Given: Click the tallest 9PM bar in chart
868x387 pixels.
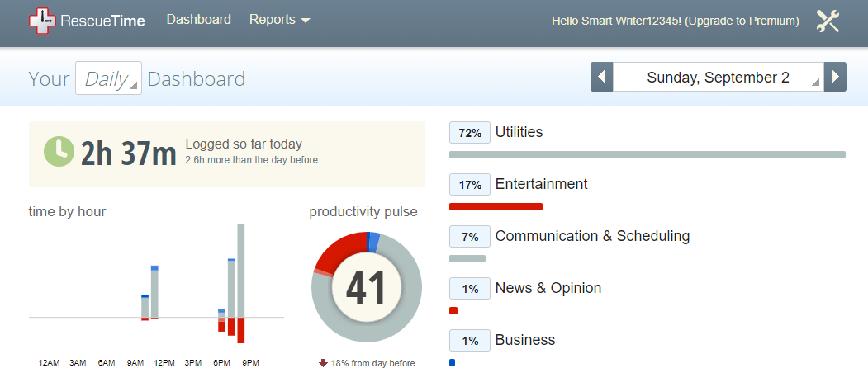Looking at the screenshot, I should 241,271.
